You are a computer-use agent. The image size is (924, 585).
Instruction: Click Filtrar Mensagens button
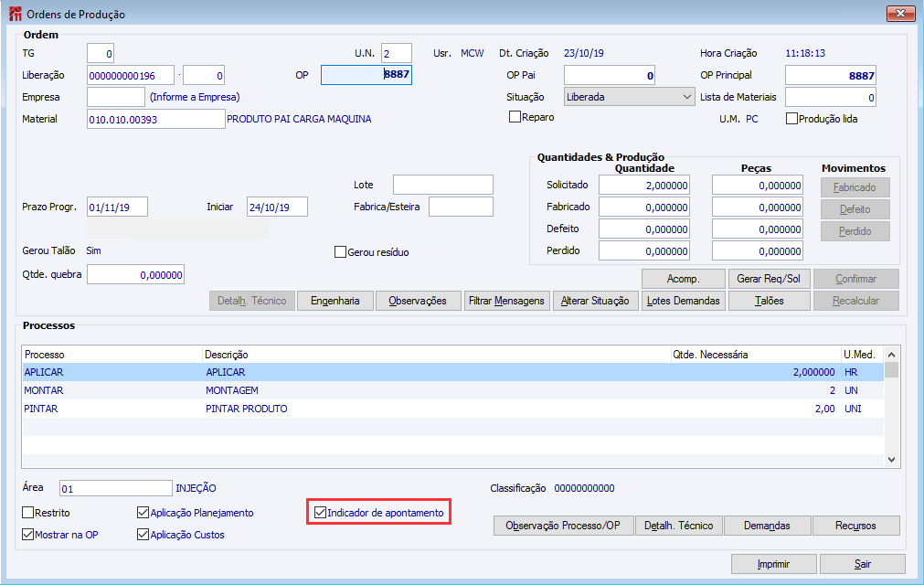[x=507, y=301]
